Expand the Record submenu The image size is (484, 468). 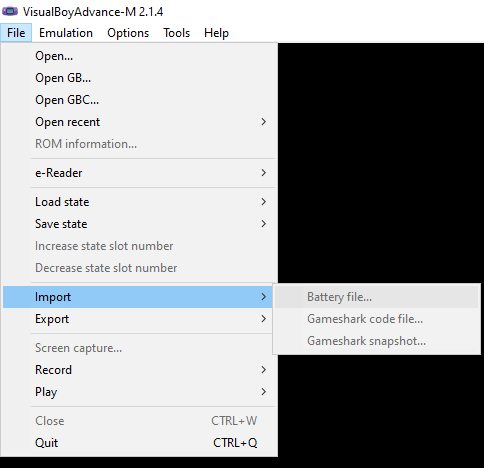[x=139, y=370]
